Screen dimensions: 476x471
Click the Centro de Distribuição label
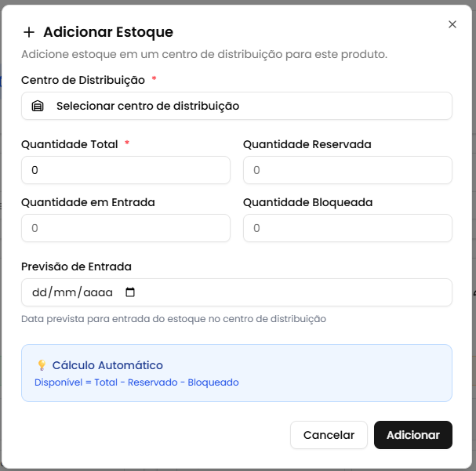82,80
